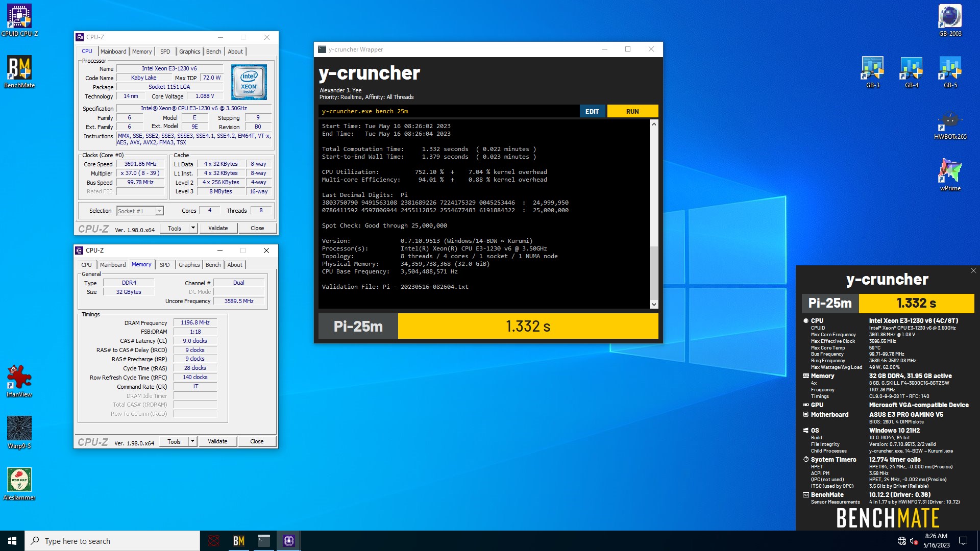
Task: Open the network globe tray icon
Action: [x=902, y=541]
